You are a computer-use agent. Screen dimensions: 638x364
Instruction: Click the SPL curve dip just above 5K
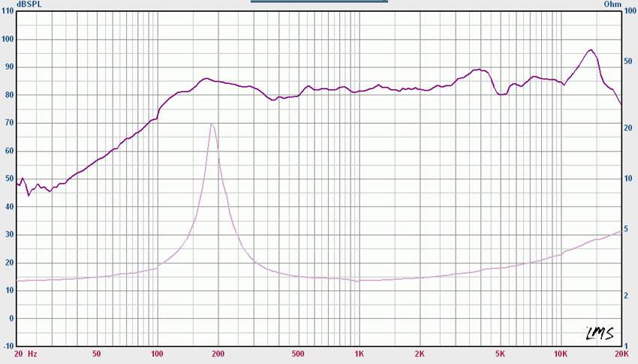tap(501, 95)
